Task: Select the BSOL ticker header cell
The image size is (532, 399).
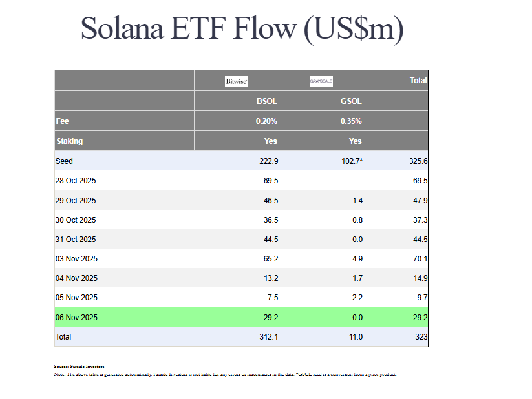Action: click(x=267, y=101)
